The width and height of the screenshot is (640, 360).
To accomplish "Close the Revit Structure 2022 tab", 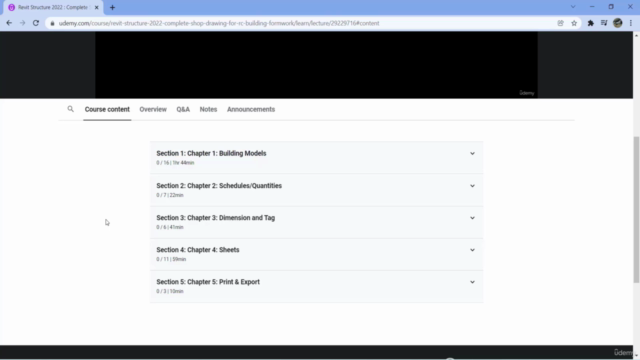I will click(97, 7).
